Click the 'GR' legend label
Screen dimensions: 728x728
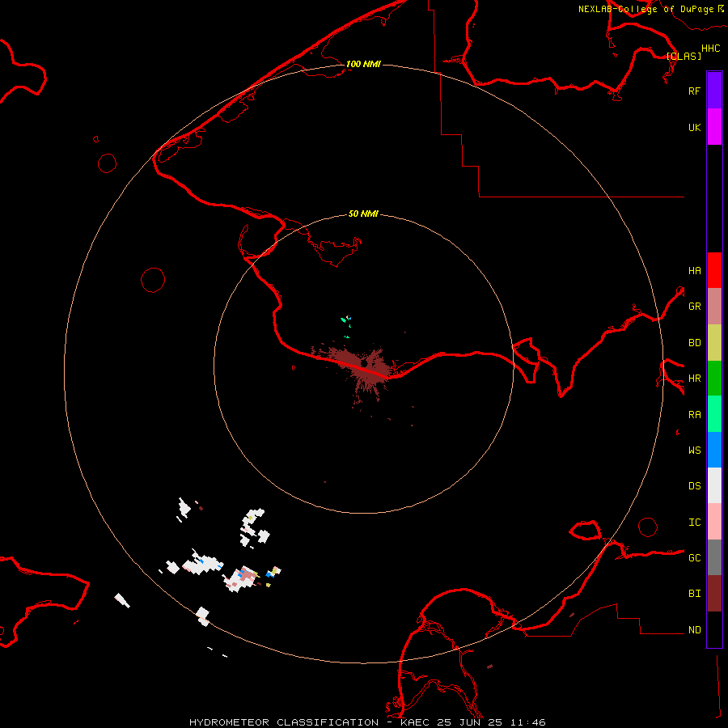pos(695,307)
